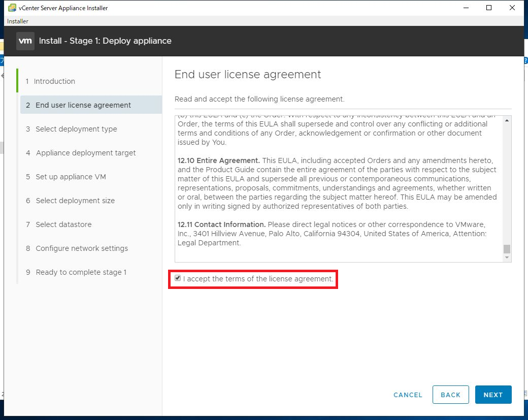
Task: Open the Installer menu
Action: click(17, 21)
